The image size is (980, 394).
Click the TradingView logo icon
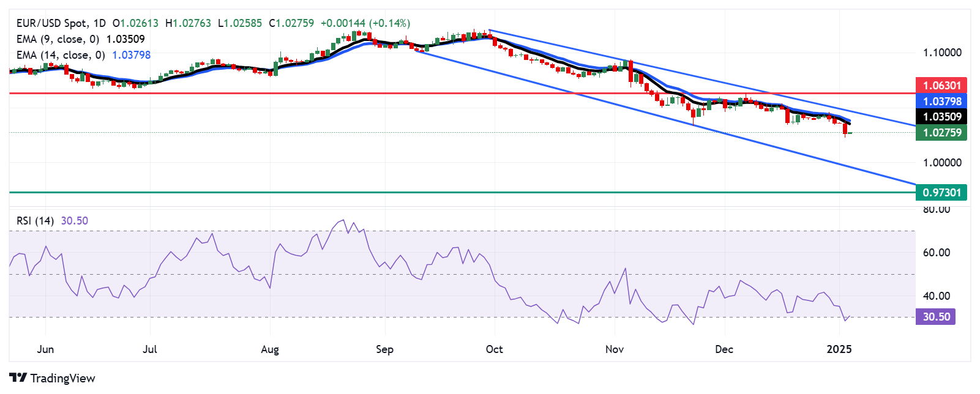18,377
